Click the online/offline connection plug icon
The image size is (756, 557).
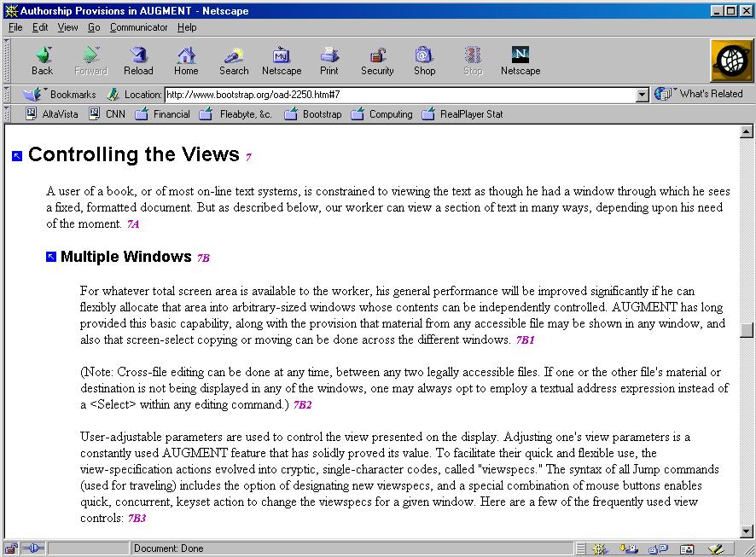click(32, 548)
